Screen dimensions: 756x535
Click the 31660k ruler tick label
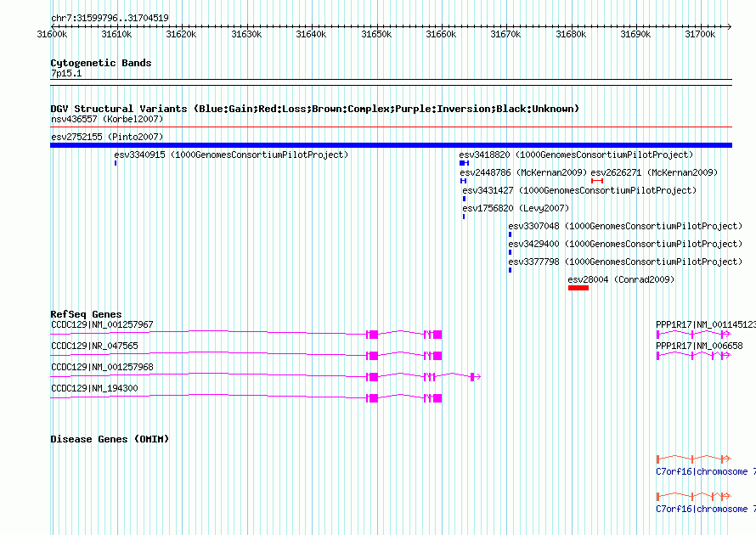[441, 34]
